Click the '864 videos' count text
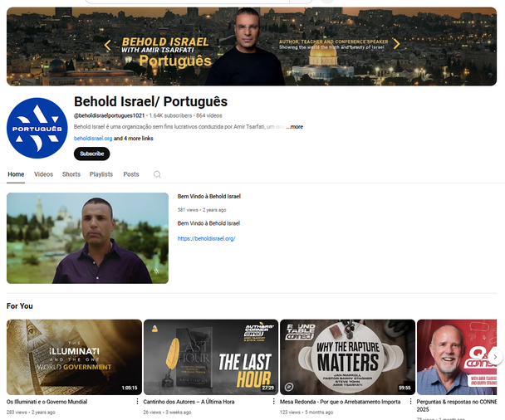This screenshot has width=505, height=420. click(x=209, y=115)
